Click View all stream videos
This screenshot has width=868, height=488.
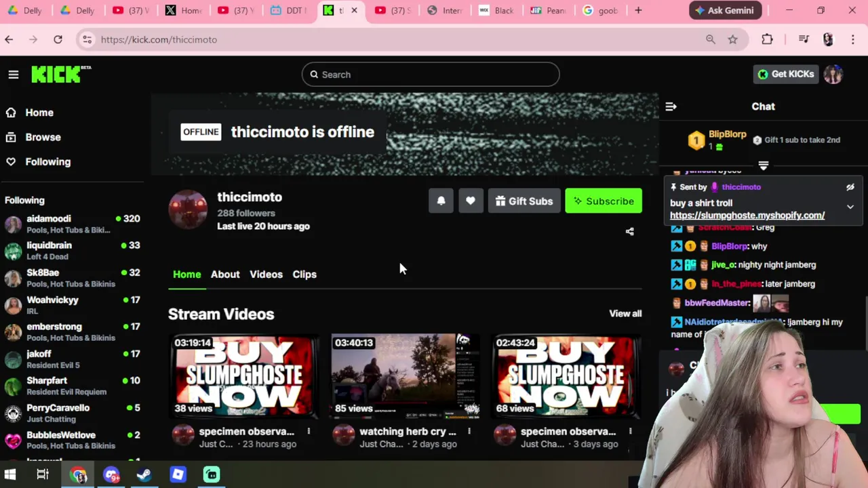click(625, 314)
